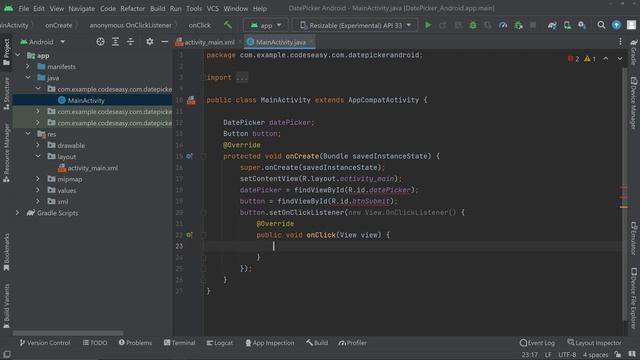640x360 pixels.
Task: Open the Profiler tool window
Action: click(x=353, y=342)
